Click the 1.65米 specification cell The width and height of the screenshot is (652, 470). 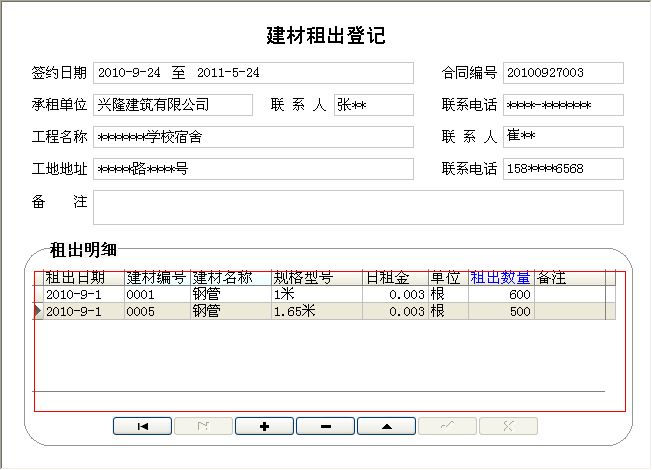tap(315, 311)
